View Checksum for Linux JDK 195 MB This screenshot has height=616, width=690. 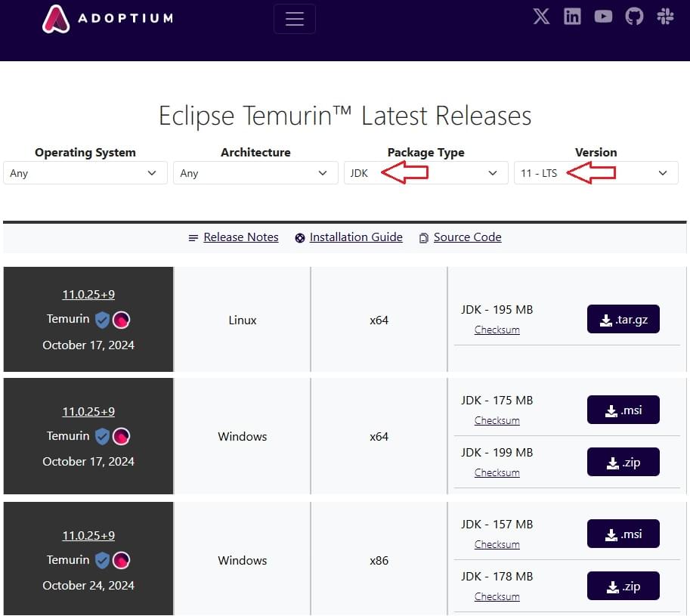click(497, 330)
